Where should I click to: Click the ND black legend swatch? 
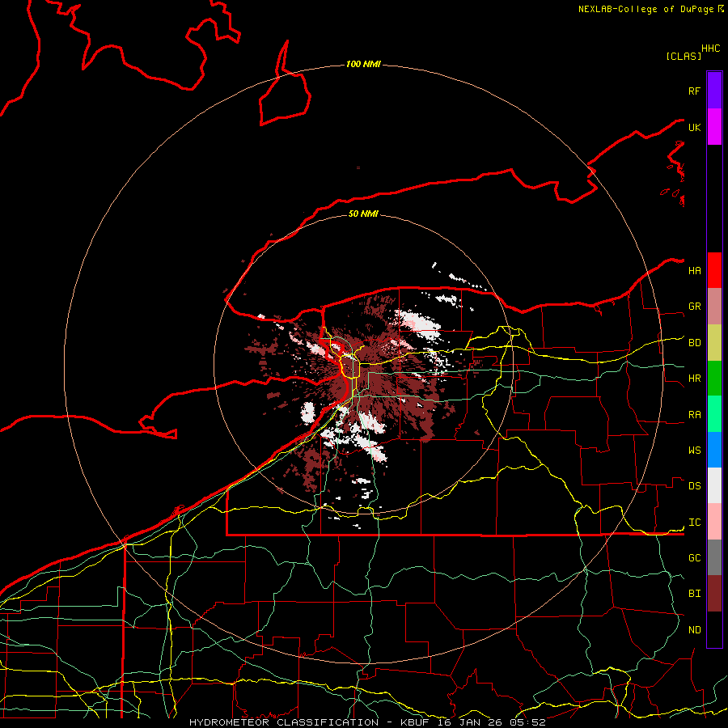[714, 629]
